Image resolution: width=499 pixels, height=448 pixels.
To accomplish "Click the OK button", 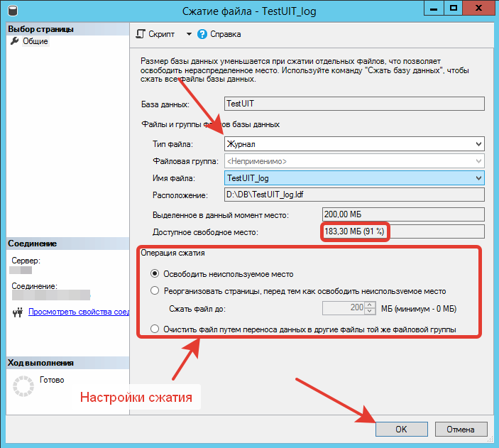I will 401,430.
